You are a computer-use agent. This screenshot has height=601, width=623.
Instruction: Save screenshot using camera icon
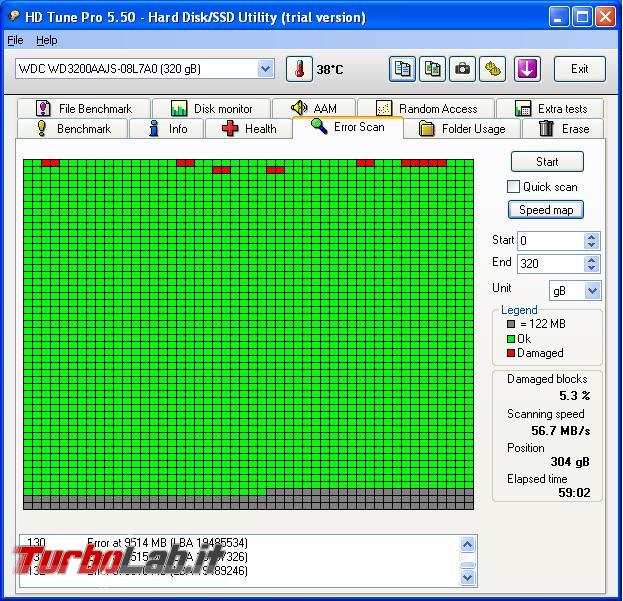pyautogui.click(x=462, y=69)
